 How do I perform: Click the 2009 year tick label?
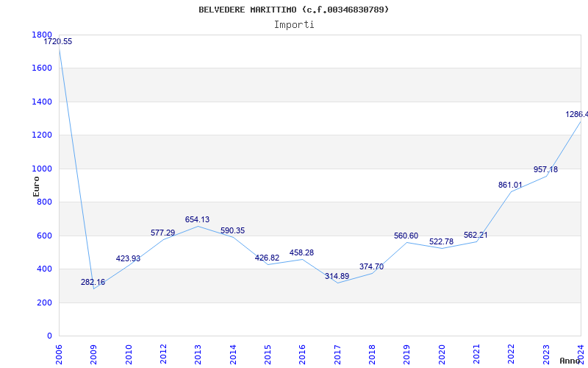pos(94,355)
